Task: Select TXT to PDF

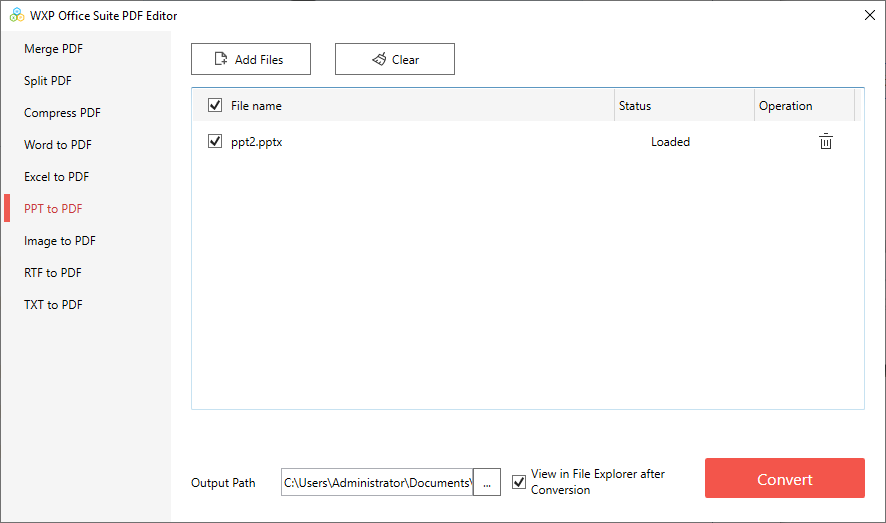Action: [x=53, y=305]
